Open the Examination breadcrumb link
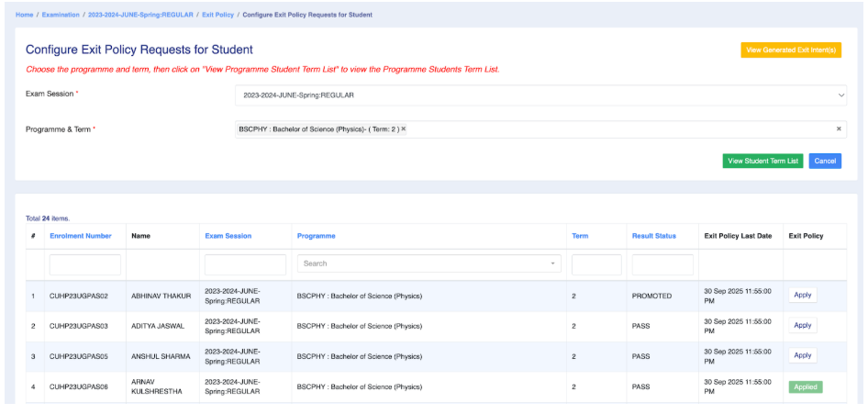This screenshot has height=414, width=868. pyautogui.click(x=61, y=15)
